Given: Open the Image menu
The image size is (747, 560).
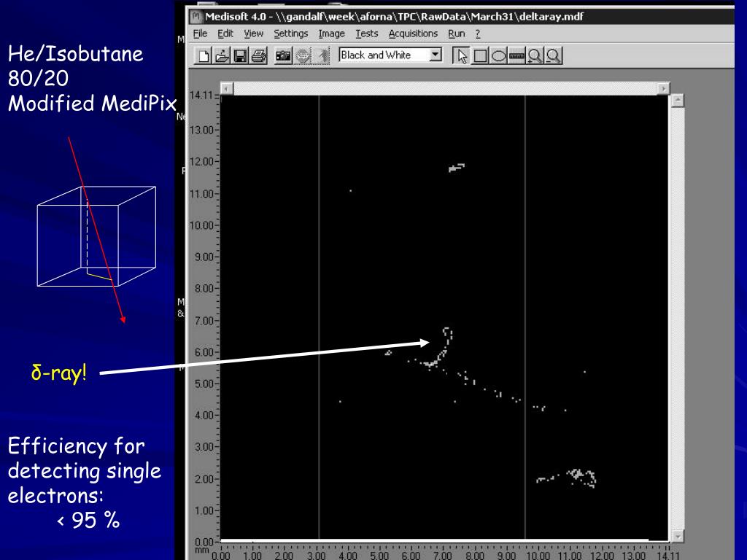Looking at the screenshot, I should [332, 34].
